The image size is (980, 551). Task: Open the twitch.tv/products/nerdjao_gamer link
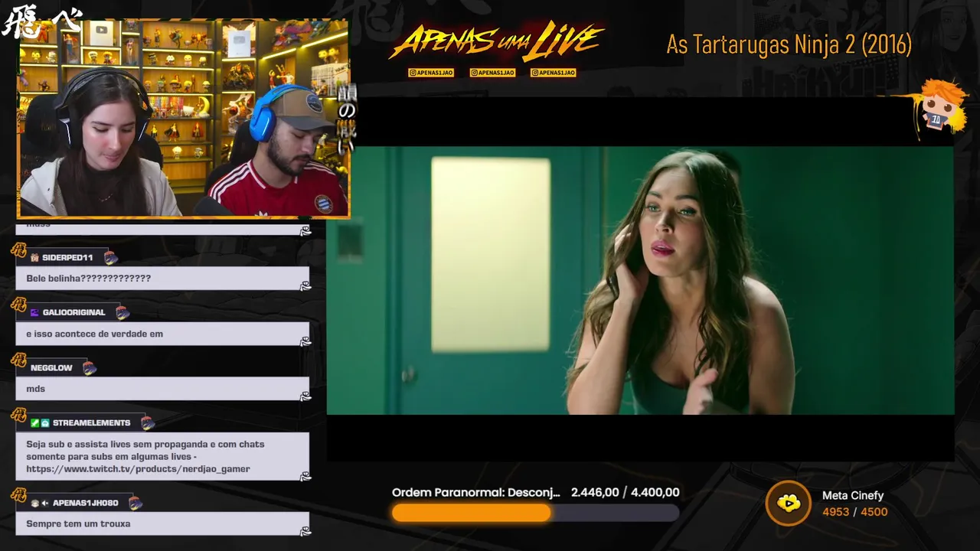pos(138,469)
